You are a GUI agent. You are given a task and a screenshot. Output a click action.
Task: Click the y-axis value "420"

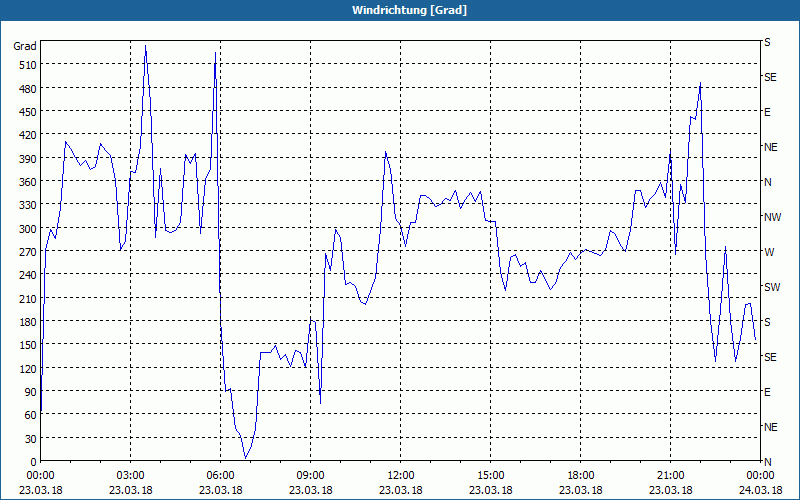coord(28,135)
